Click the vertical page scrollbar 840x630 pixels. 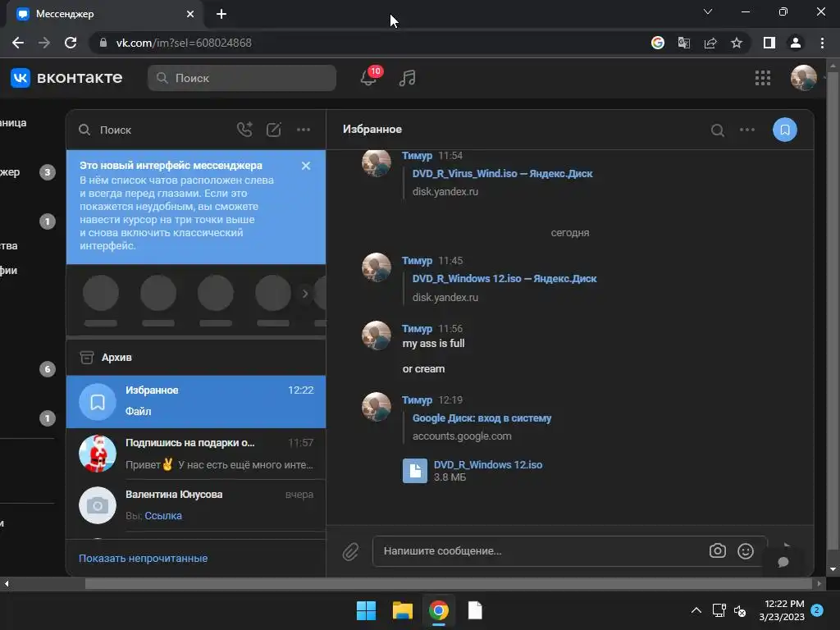point(833,311)
